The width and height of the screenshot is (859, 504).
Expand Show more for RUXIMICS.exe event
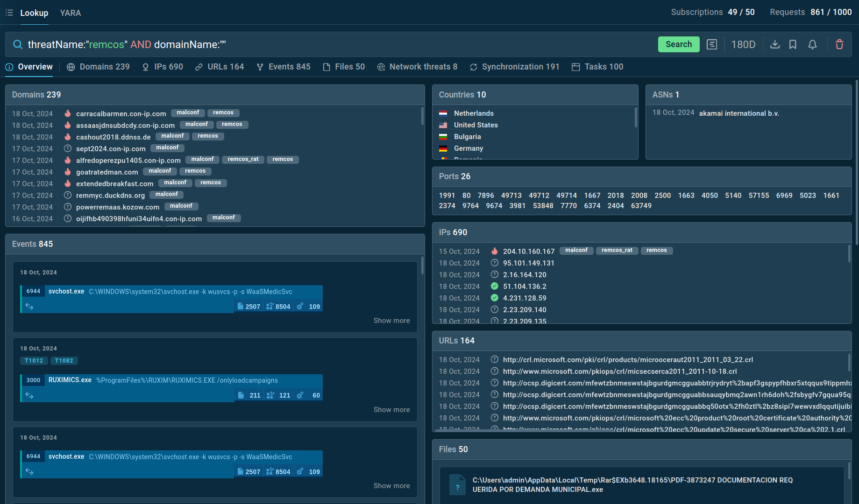coord(391,410)
